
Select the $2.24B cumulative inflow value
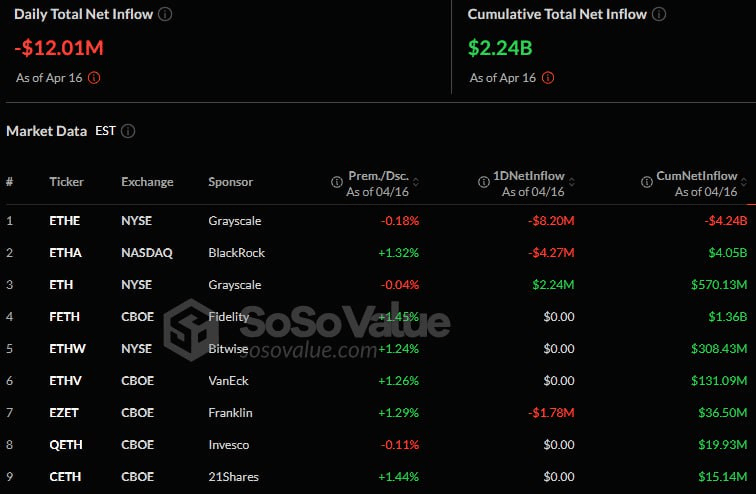point(500,48)
